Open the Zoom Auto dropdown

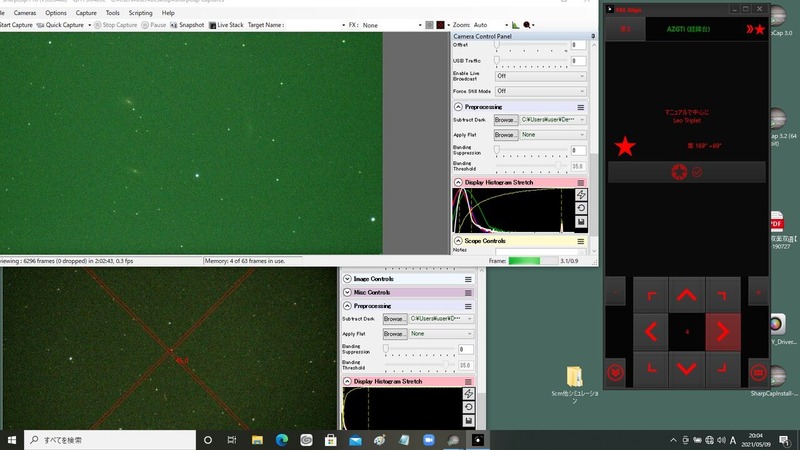(x=491, y=25)
